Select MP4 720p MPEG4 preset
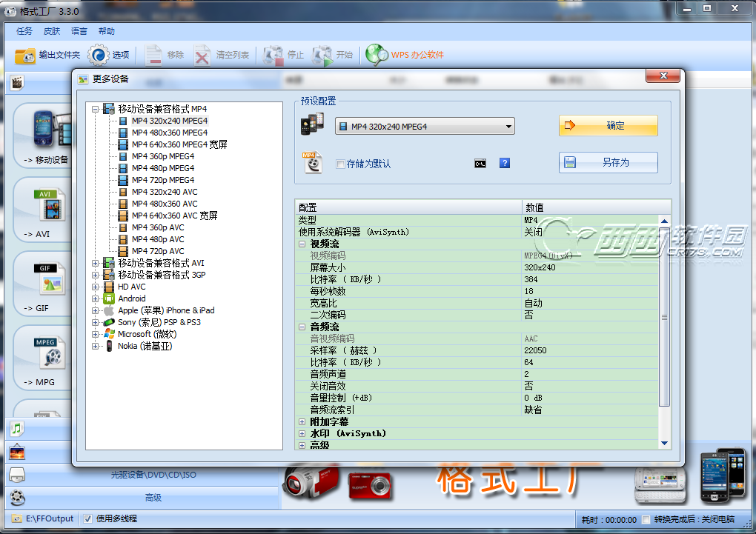The width and height of the screenshot is (756, 534). [x=163, y=180]
